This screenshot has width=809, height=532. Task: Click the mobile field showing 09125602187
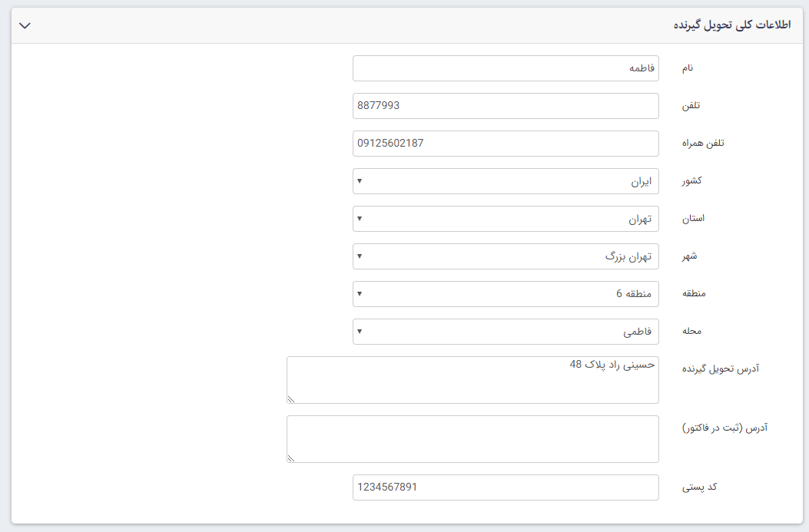pos(506,143)
